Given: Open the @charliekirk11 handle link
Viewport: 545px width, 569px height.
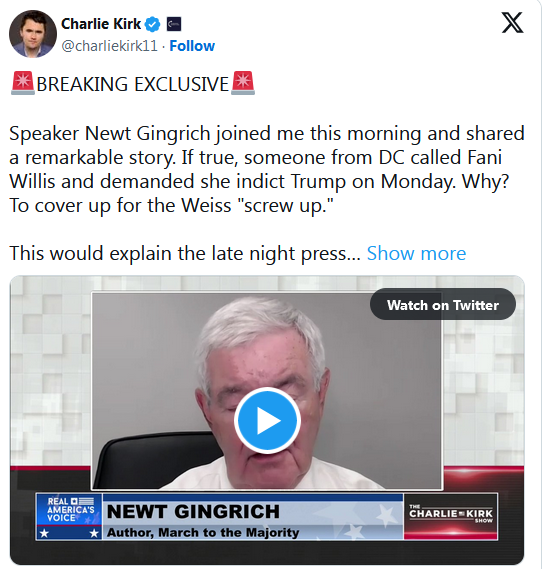Looking at the screenshot, I should tap(110, 46).
